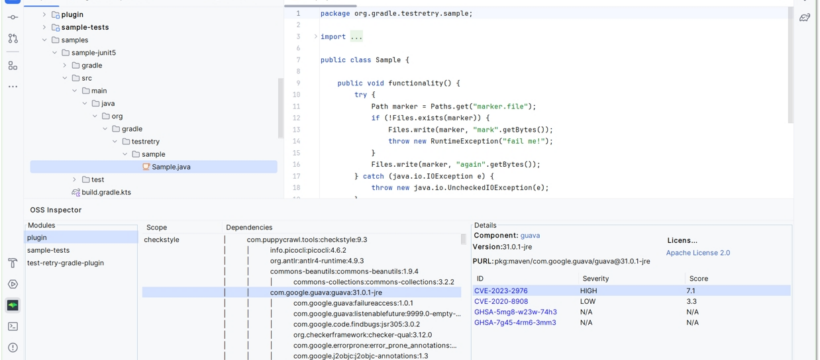The image size is (820, 360).
Task: Click the editor vertical scrollbar
Action: click(x=790, y=65)
